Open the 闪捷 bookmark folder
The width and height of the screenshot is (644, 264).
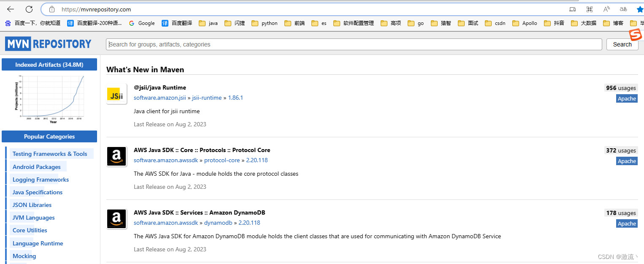235,23
